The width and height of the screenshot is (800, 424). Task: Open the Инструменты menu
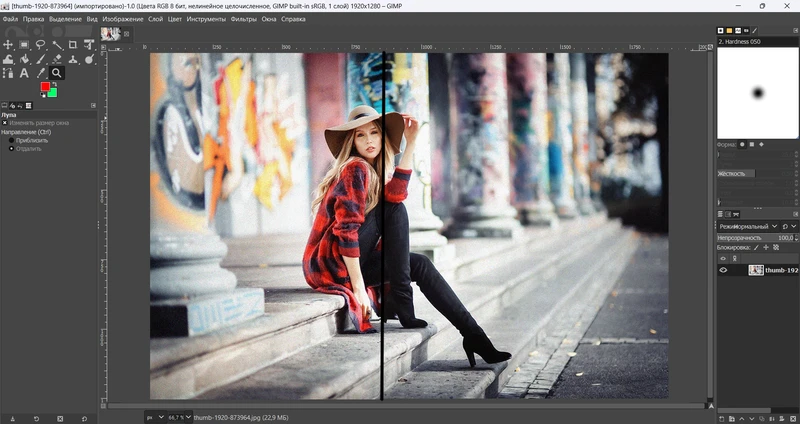pyautogui.click(x=206, y=19)
